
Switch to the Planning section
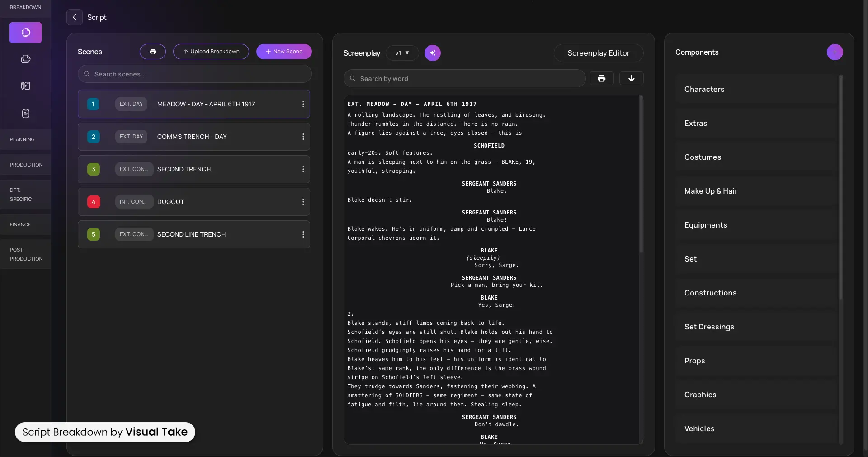tap(22, 139)
